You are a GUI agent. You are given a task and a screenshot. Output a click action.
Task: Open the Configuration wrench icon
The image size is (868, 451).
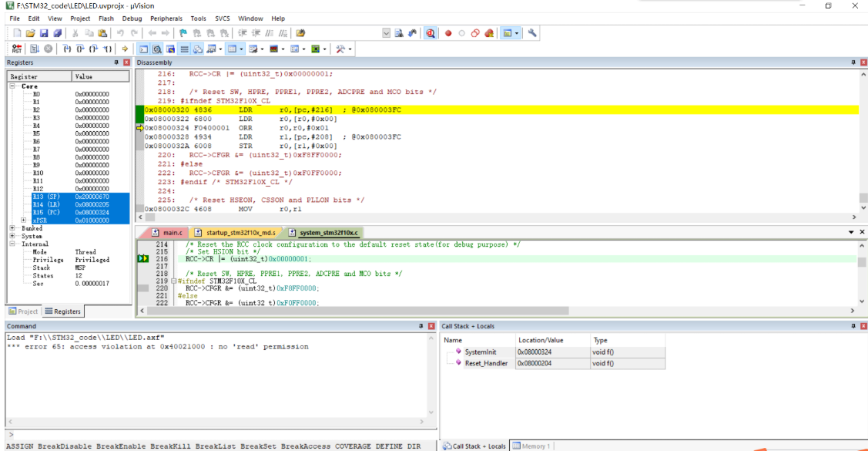point(532,33)
